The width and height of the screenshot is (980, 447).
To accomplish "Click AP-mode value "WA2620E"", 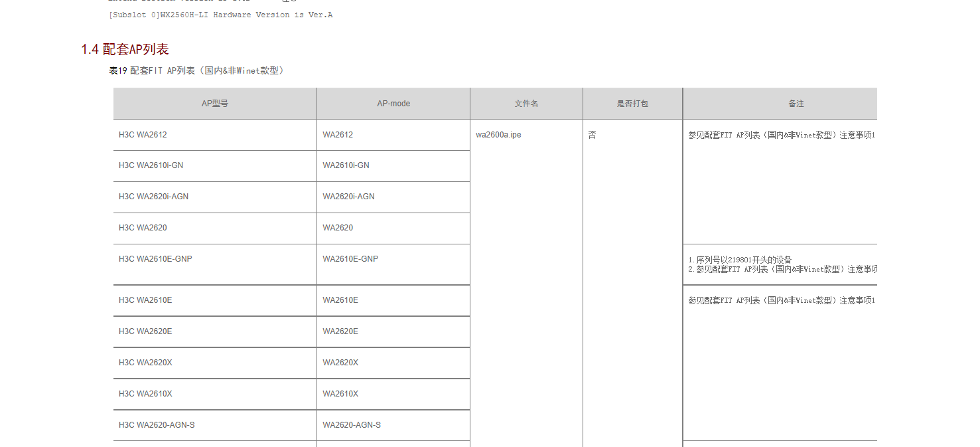I will 340,331.
